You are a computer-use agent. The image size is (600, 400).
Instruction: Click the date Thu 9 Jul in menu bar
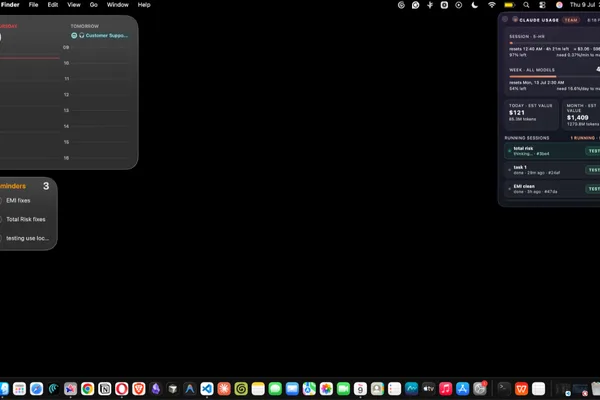[x=582, y=5]
